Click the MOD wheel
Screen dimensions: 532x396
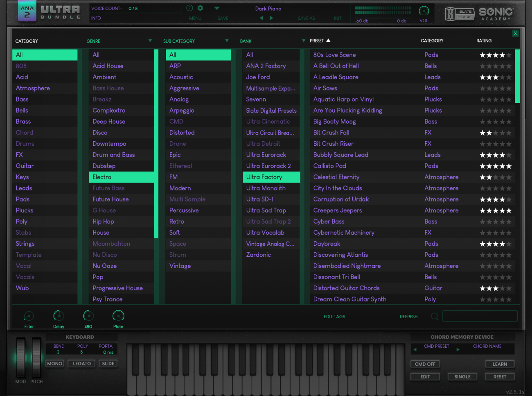point(21,358)
